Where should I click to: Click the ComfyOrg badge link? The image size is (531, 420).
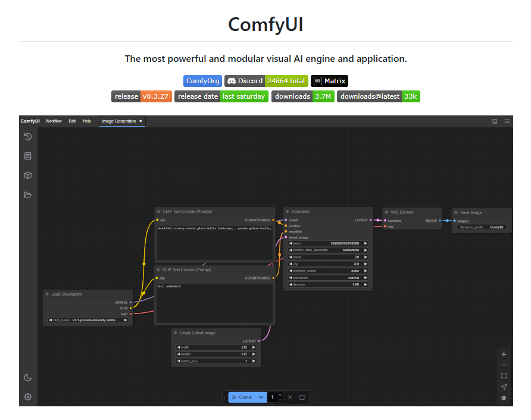coord(202,81)
